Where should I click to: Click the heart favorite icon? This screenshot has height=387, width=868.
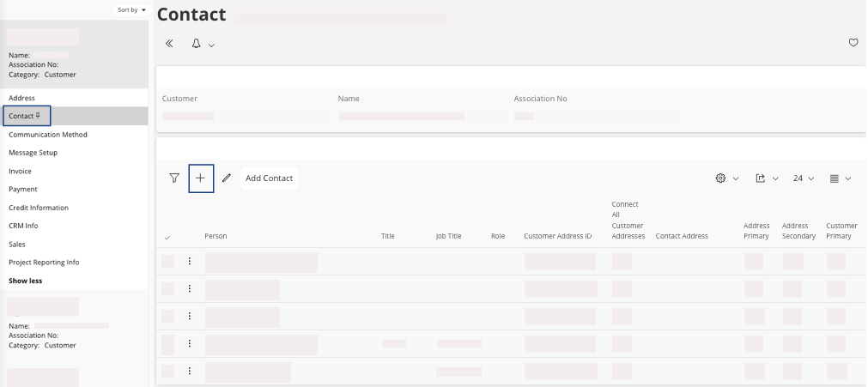(853, 43)
